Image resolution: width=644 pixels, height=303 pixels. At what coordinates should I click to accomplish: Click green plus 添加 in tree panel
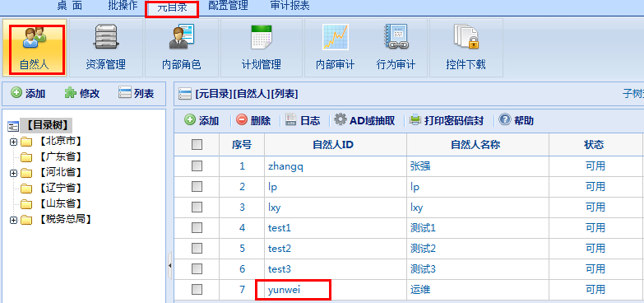point(28,93)
